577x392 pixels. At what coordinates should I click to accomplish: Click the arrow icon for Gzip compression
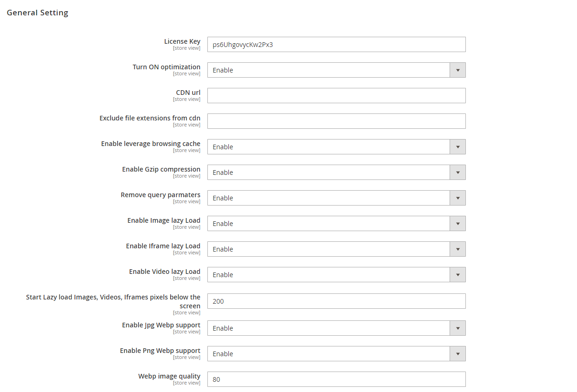click(458, 173)
